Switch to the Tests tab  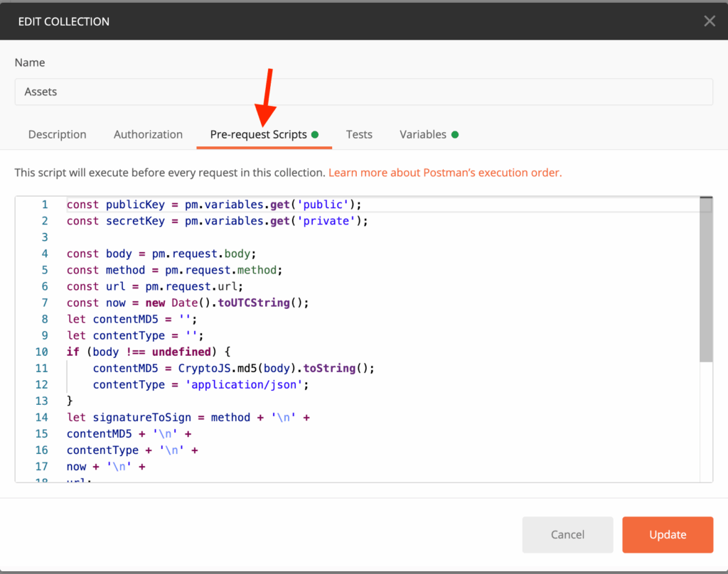tap(359, 134)
